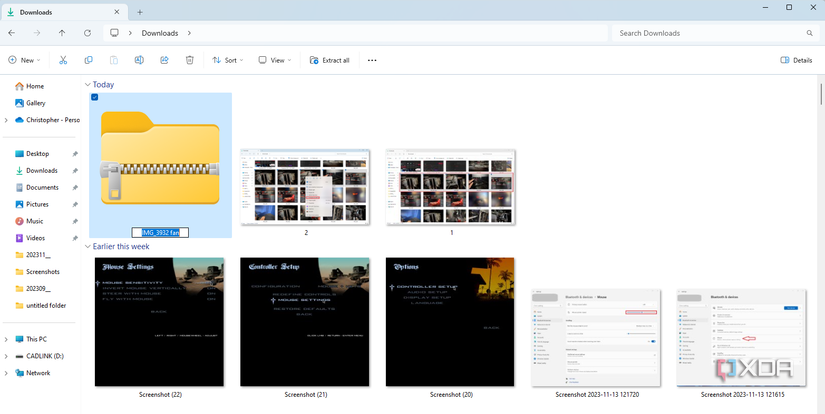Toggle the Details pane button
This screenshot has width=825, height=414.
point(796,60)
